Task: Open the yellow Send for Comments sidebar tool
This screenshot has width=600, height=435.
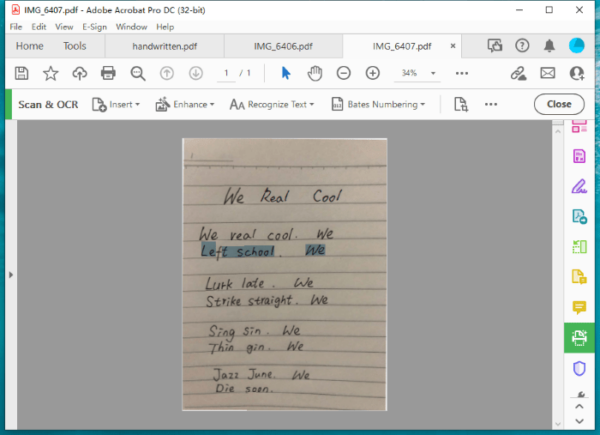Action: point(579,277)
